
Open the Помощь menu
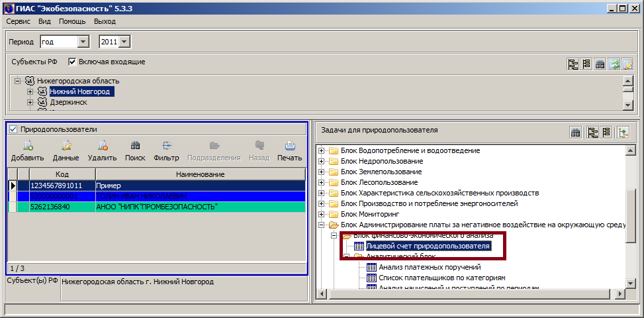pyautogui.click(x=71, y=21)
